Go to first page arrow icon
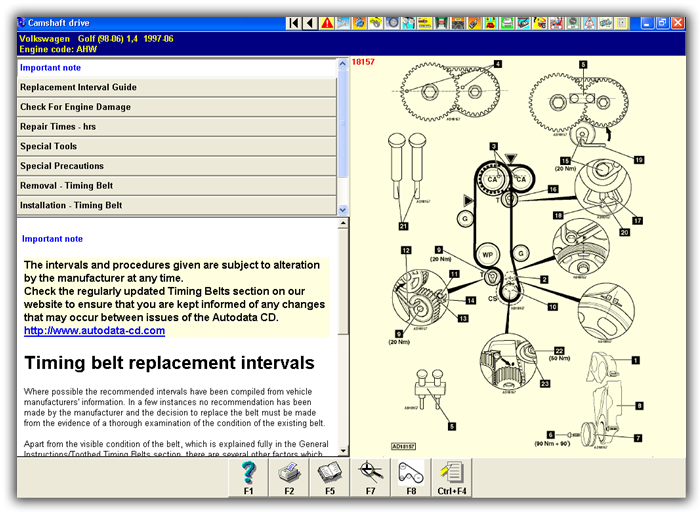Screen dimensions: 700x512 (293, 23)
